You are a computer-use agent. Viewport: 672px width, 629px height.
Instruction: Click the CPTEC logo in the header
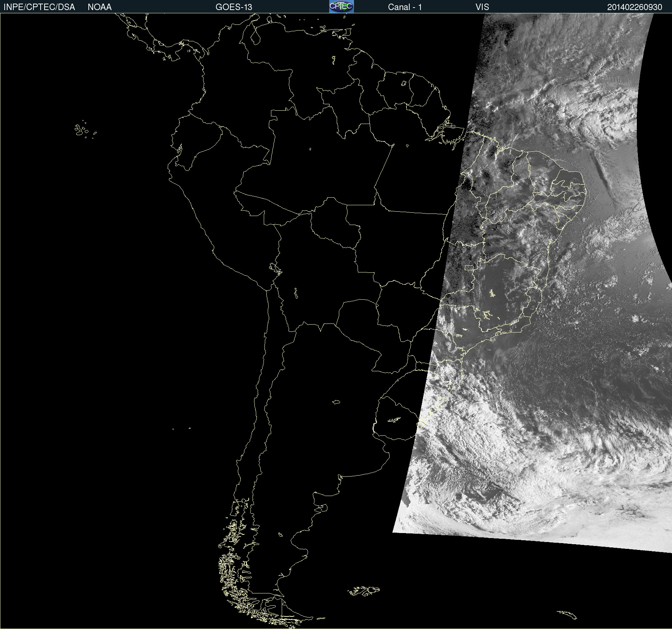pyautogui.click(x=341, y=6)
